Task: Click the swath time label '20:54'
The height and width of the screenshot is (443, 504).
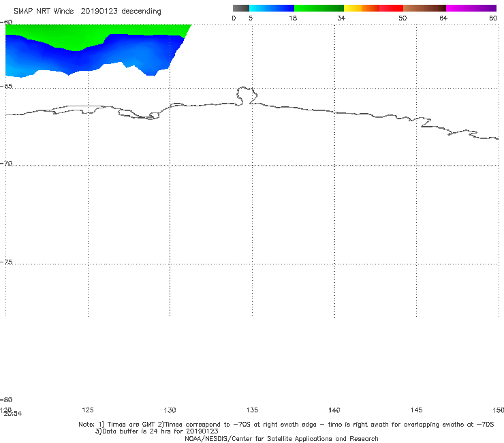Action: [x=13, y=414]
